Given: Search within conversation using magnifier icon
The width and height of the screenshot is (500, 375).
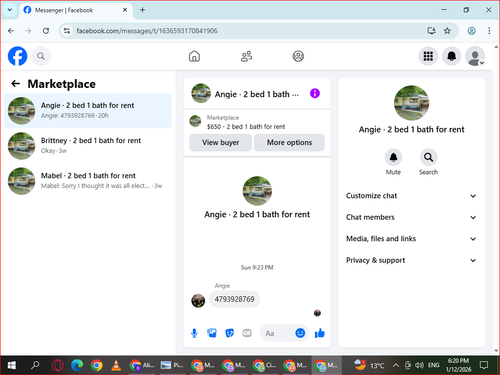Looking at the screenshot, I should click(x=428, y=157).
